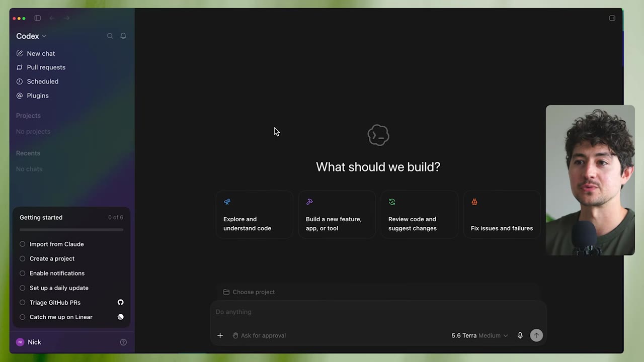Open the 5.6 Terra Medium model dropdown

point(479,336)
